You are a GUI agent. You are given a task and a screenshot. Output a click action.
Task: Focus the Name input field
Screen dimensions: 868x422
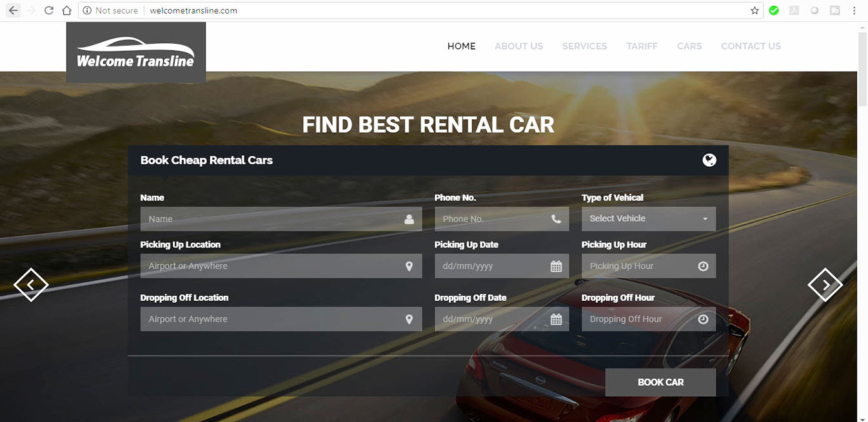[x=281, y=219]
